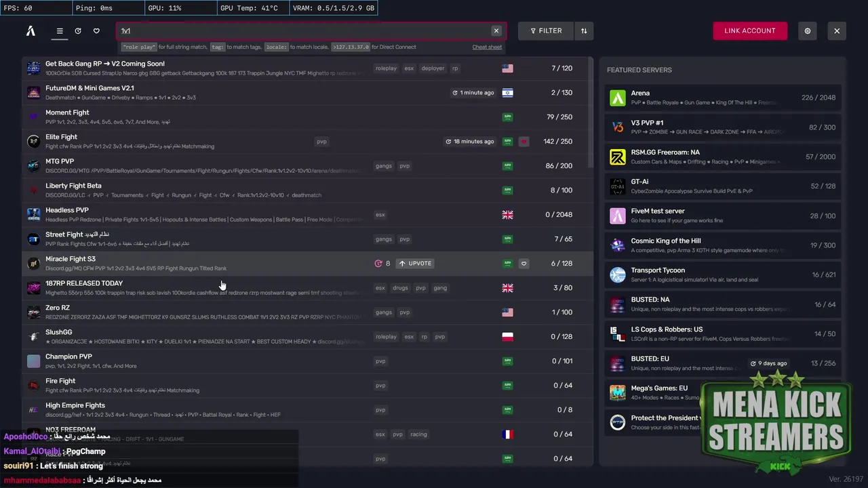Open featured server GT-Ai
This screenshot has height=488, width=868.
(723, 186)
